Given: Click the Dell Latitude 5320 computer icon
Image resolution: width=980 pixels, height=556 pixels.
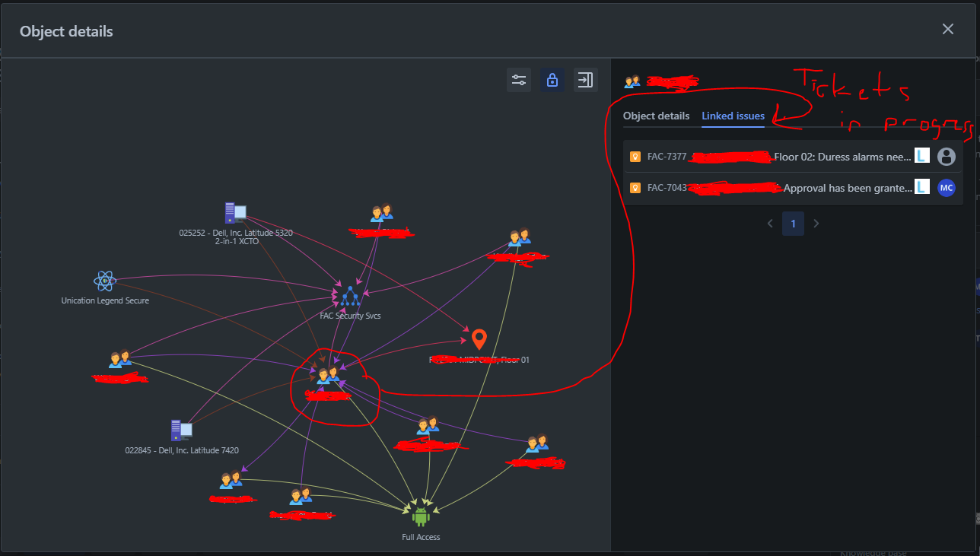Looking at the screenshot, I should pyautogui.click(x=235, y=213).
